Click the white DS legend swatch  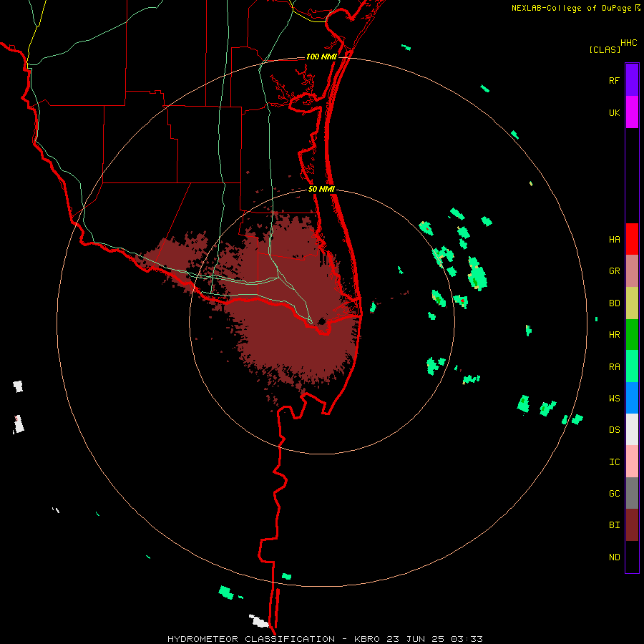[x=632, y=429]
